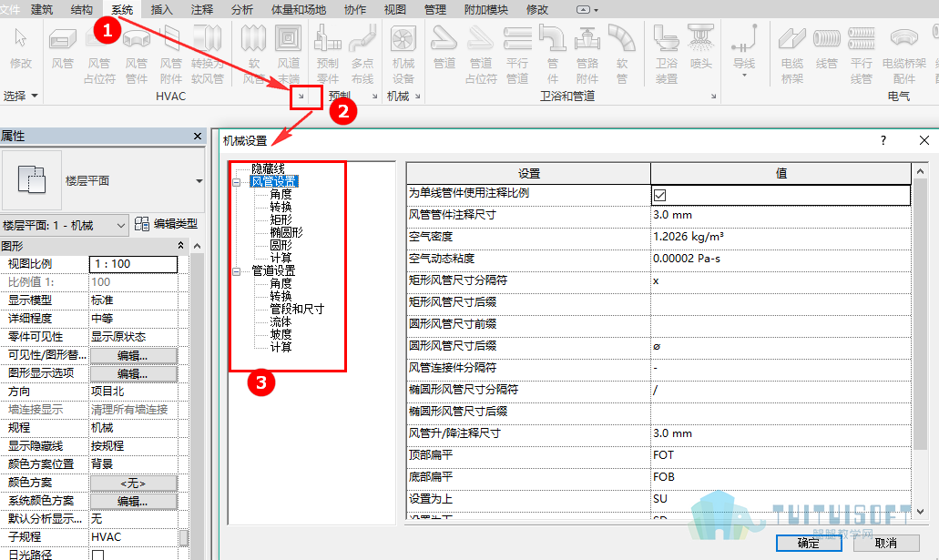Image resolution: width=939 pixels, height=560 pixels.
Task: Click the 预制零件 fabrication part tool
Action: tap(328, 56)
